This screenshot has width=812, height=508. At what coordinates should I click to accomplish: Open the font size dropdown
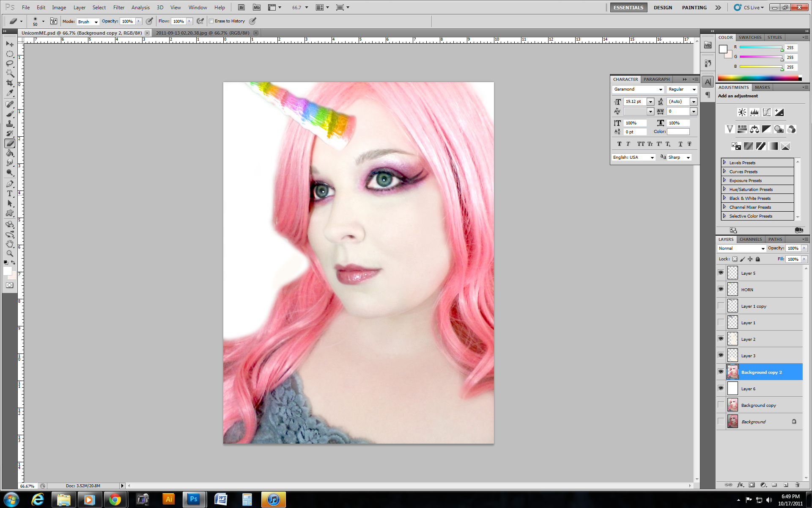650,102
